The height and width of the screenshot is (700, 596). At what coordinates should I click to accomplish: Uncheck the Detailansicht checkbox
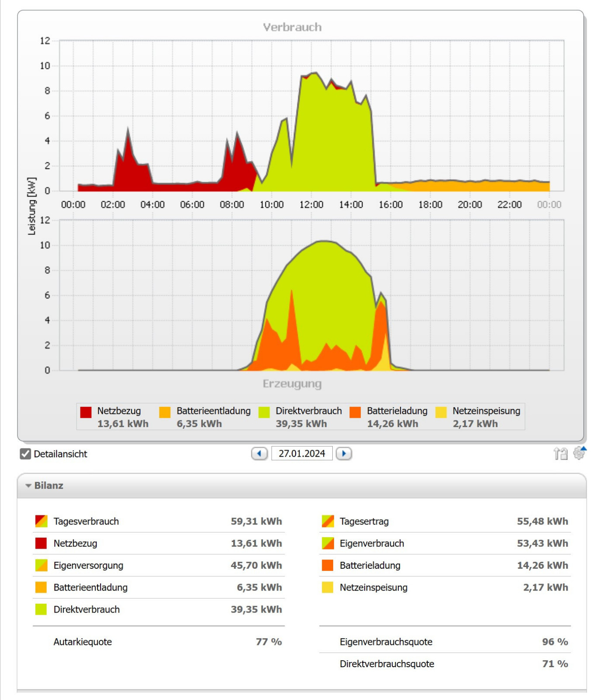pyautogui.click(x=25, y=454)
